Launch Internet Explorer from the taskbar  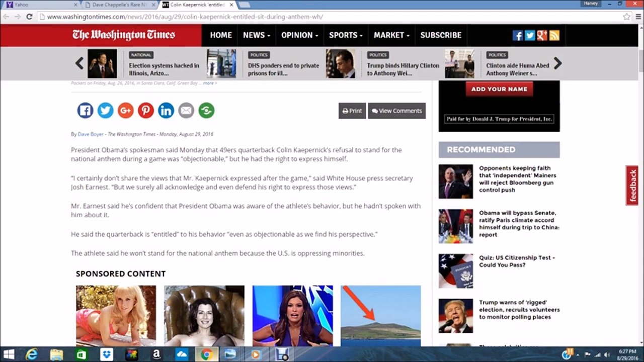(x=32, y=355)
